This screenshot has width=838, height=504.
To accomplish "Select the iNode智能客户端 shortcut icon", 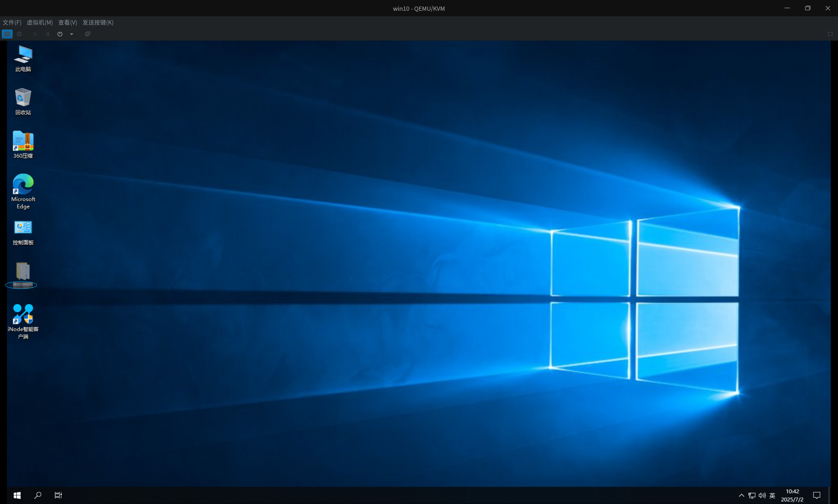I will (23, 322).
